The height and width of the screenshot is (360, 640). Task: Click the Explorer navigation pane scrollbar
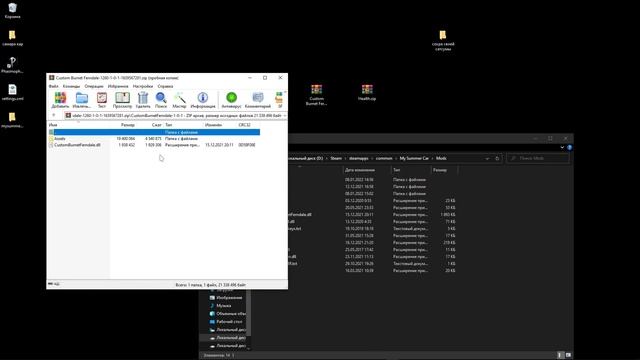pyautogui.click(x=249, y=313)
